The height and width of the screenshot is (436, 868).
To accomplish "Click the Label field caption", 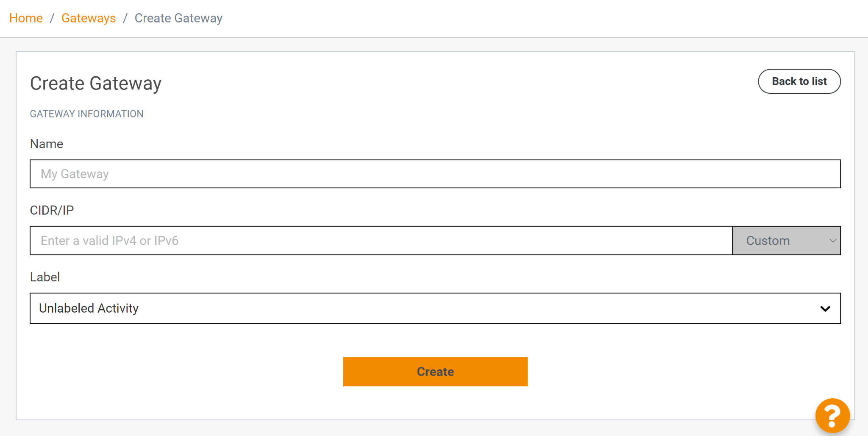I will click(x=45, y=277).
